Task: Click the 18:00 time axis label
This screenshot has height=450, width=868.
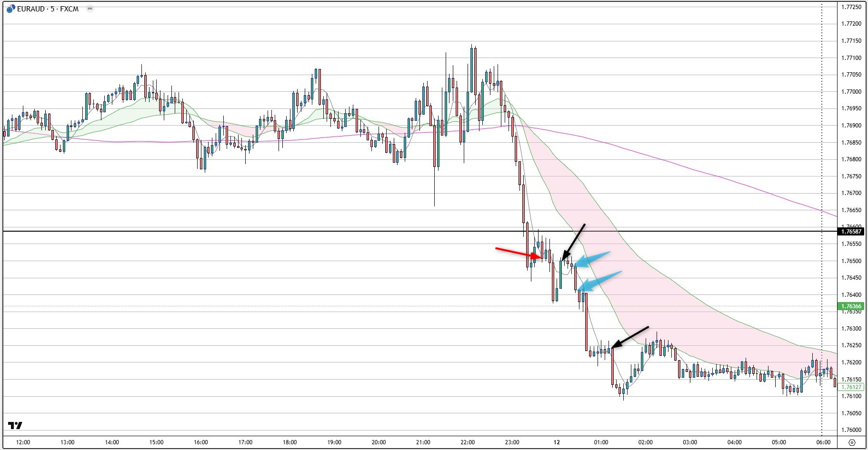Action: (x=289, y=442)
